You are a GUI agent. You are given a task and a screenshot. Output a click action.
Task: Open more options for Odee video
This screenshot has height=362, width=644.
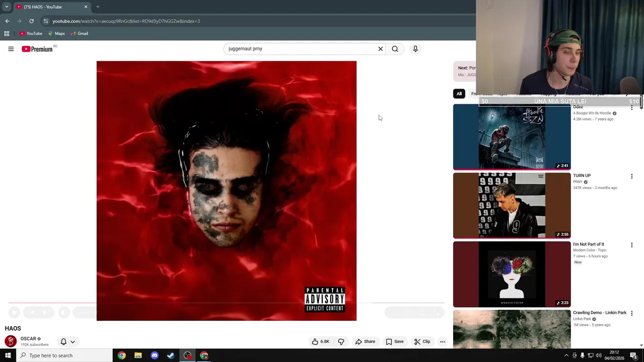(x=631, y=108)
